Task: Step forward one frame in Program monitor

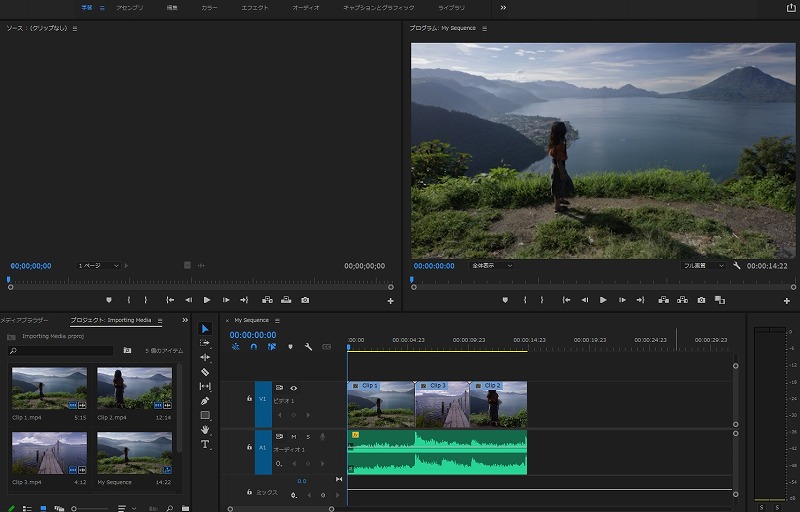Action: coord(622,300)
